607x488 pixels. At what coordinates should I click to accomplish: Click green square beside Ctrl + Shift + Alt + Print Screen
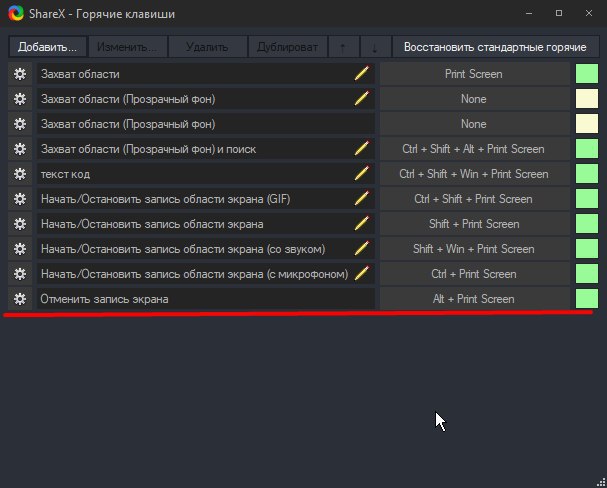(587, 149)
